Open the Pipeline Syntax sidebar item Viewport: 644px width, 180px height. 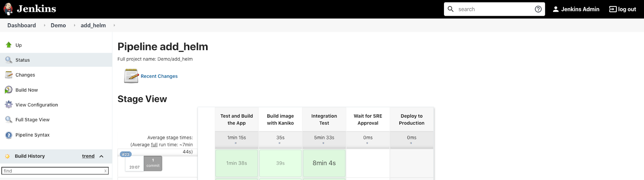point(32,135)
